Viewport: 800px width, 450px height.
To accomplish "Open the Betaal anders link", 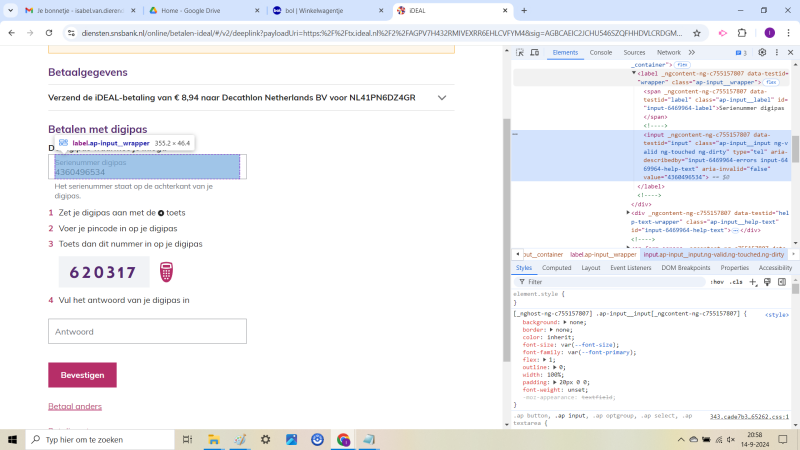I will [x=75, y=406].
